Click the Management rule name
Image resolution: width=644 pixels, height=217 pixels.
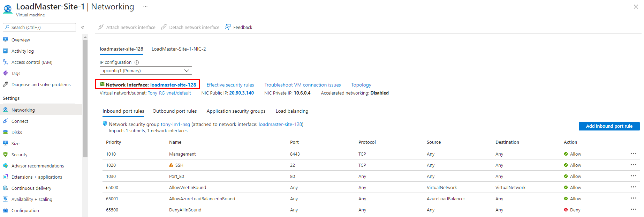pyautogui.click(x=182, y=154)
